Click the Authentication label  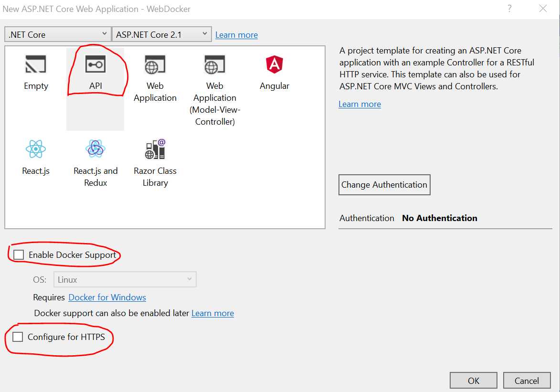click(x=367, y=218)
